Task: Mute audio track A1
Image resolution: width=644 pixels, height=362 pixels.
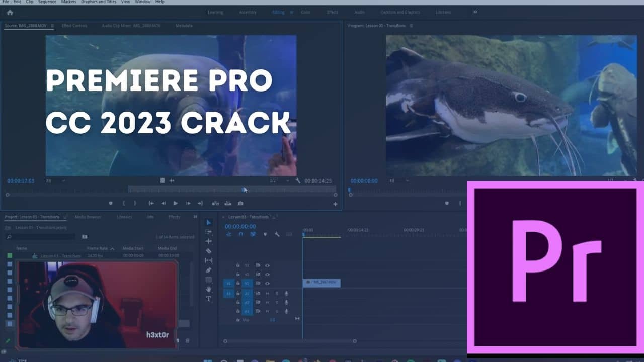Action: [267, 293]
